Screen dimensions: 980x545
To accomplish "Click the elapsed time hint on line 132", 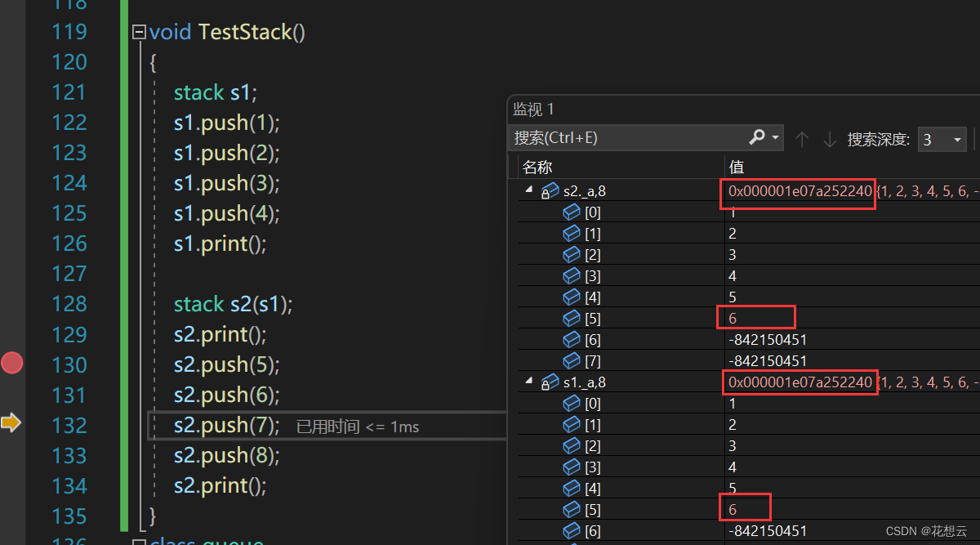I will point(358,427).
